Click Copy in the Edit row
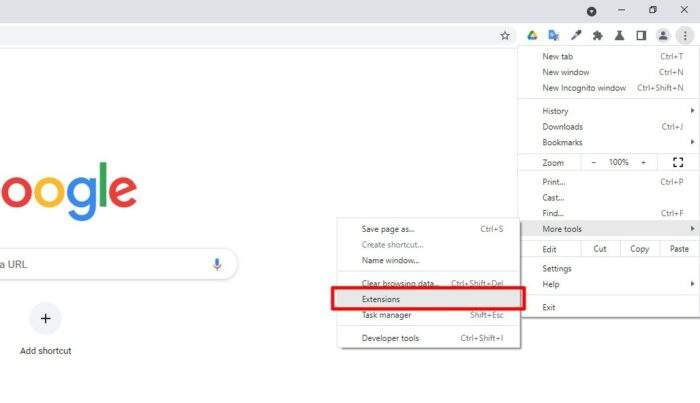 click(639, 249)
